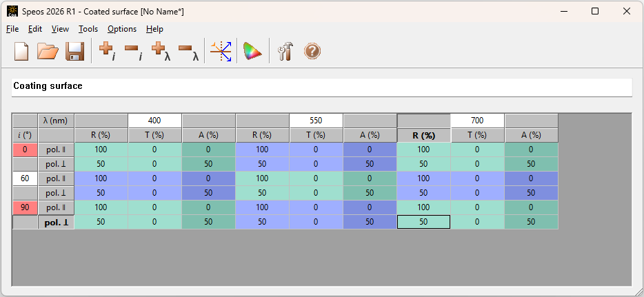Click pol. ⊥ row label below angle 0
The width and height of the screenshot is (644, 297).
click(x=56, y=164)
